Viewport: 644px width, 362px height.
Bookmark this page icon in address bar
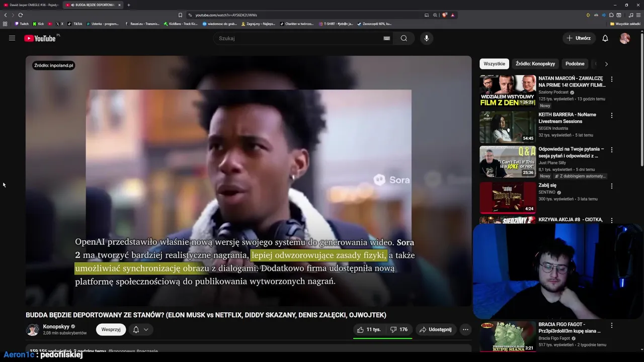click(x=180, y=15)
